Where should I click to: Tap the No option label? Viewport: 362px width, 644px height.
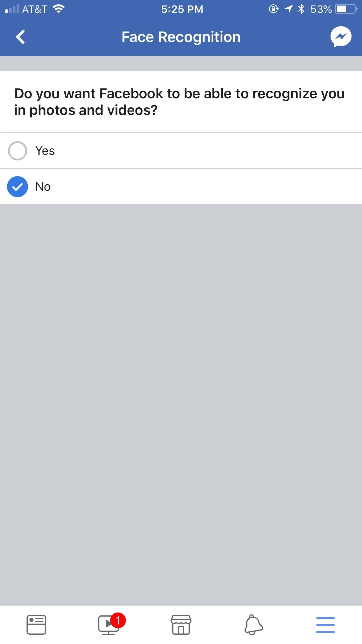click(x=43, y=187)
